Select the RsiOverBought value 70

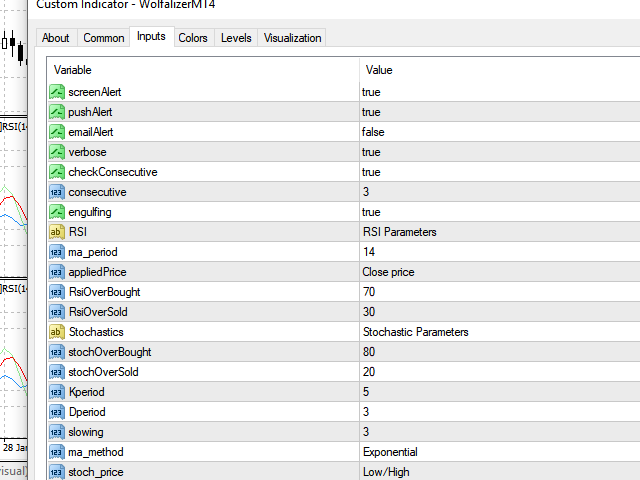tap(369, 292)
